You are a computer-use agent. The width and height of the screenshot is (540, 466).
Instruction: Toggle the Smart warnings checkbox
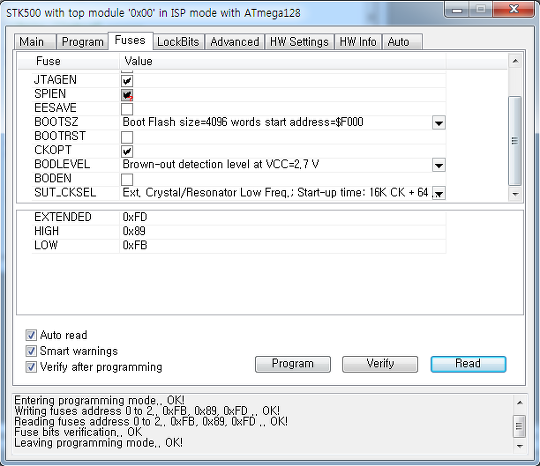[x=31, y=351]
